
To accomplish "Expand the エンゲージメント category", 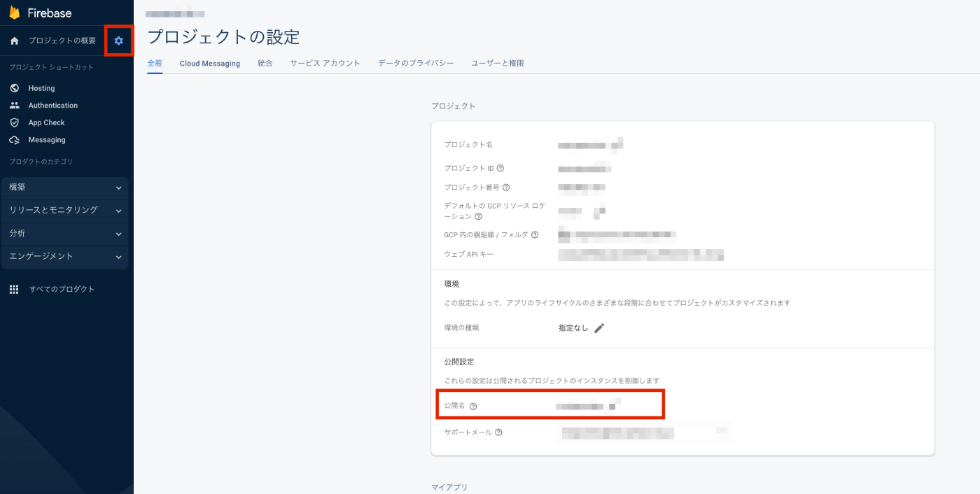I will (65, 257).
